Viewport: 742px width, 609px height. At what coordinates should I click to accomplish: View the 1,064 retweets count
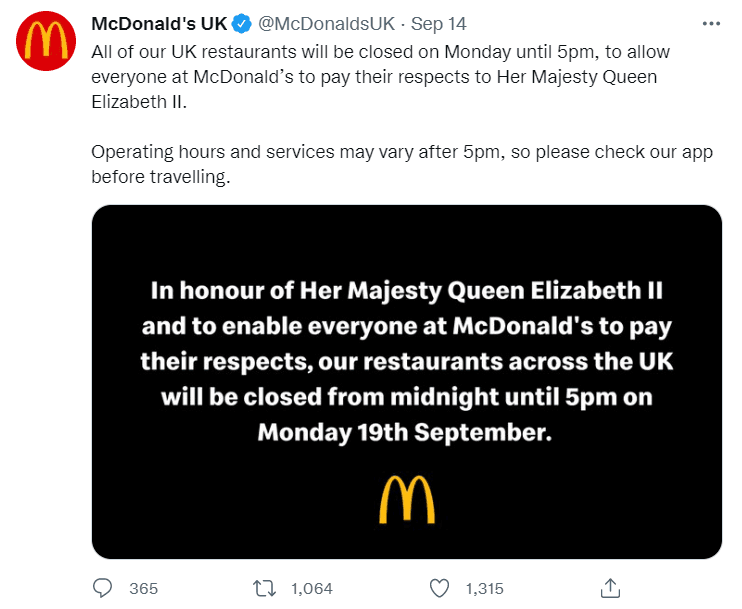pyautogui.click(x=312, y=589)
